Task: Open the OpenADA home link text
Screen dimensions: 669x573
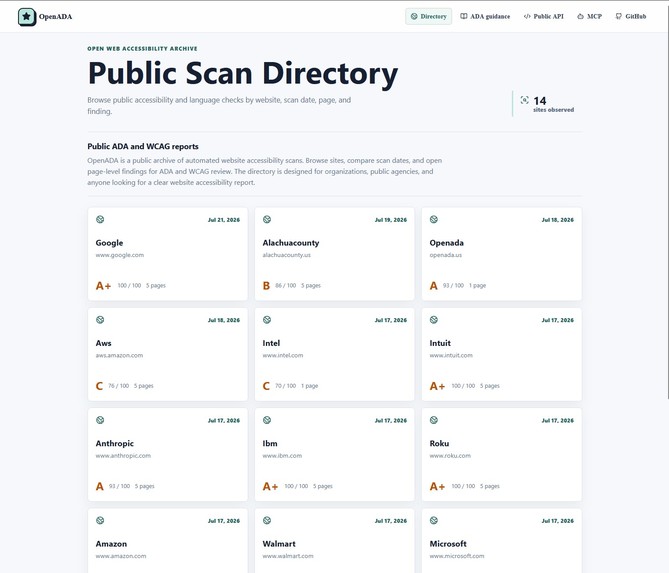Action: click(x=55, y=17)
